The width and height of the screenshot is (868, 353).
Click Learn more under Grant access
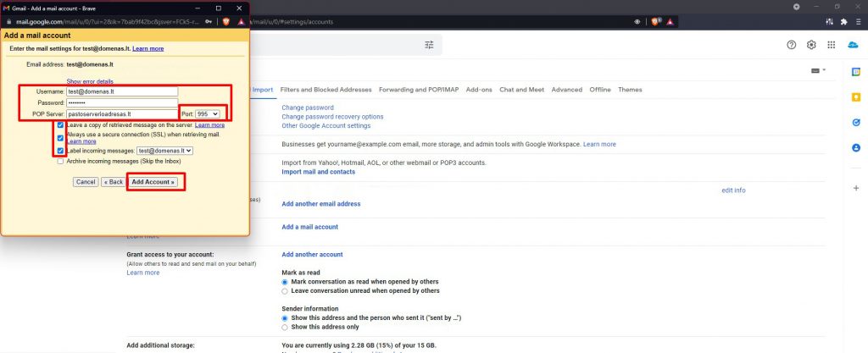(142, 273)
